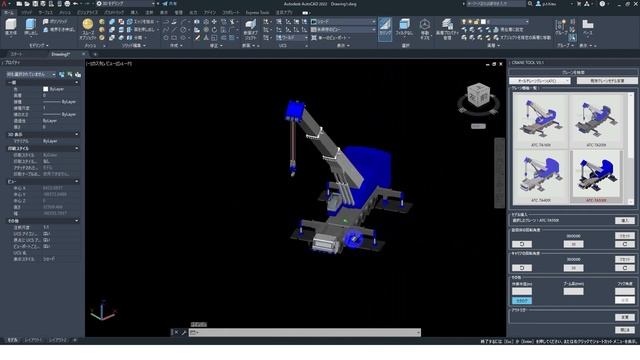Viewport: 640px width, 360px height.
Task: Click the 挿入 button in Crane Tool
Action: point(624,220)
